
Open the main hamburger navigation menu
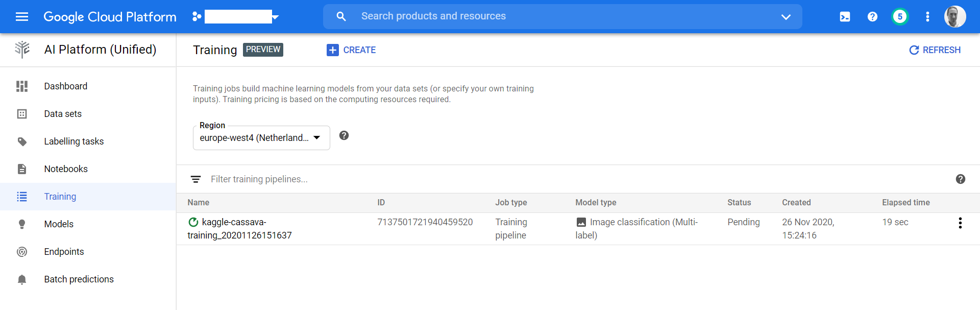coord(22,17)
